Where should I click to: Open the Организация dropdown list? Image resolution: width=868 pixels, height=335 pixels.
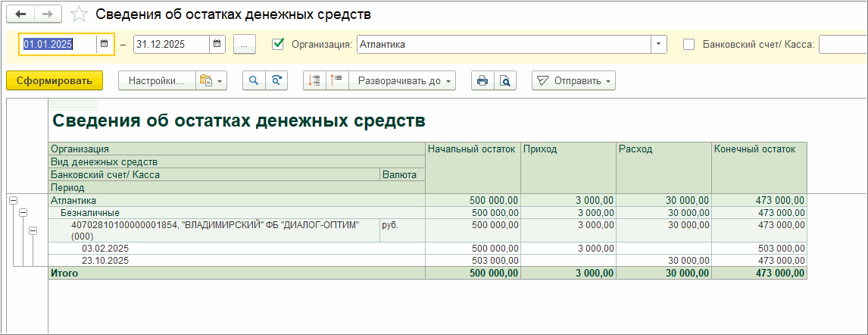point(658,45)
